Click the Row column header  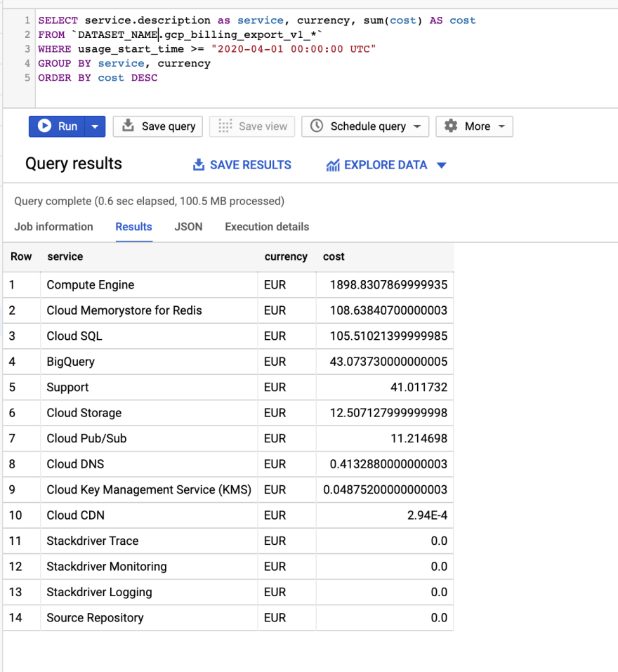tap(21, 257)
